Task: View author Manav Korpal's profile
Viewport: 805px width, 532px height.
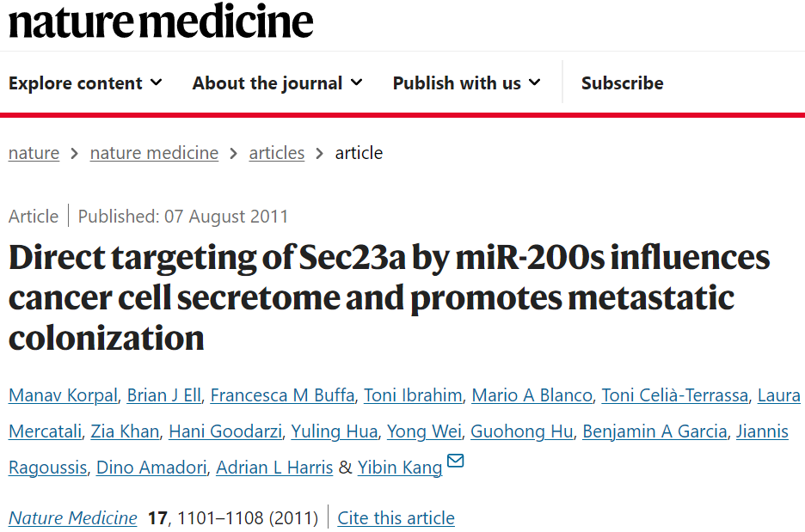Action: [x=63, y=395]
